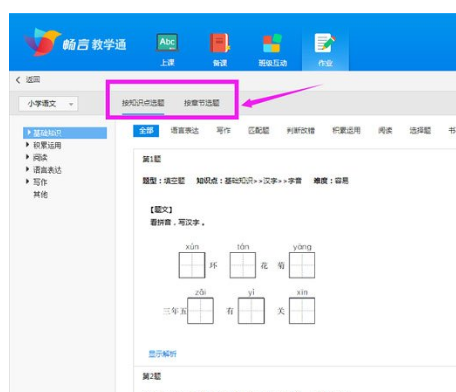Select 积累运用 in the left tree
The width and height of the screenshot is (456, 392).
coord(47,145)
